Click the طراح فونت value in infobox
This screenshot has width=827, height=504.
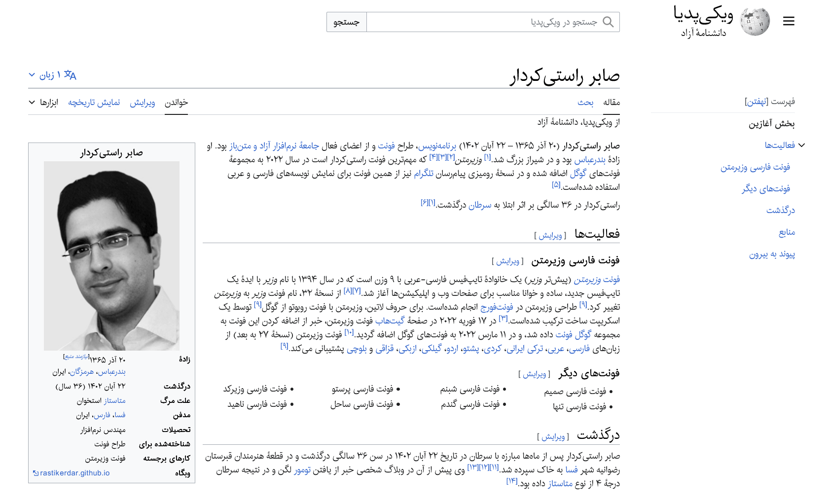click(110, 444)
